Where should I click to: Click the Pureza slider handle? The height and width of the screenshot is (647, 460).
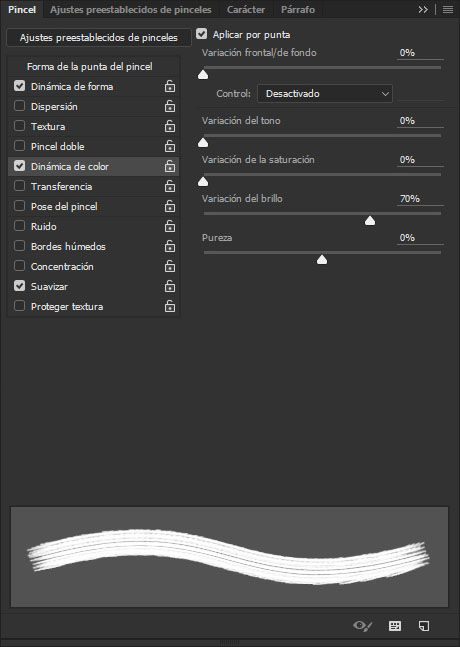[322, 260]
